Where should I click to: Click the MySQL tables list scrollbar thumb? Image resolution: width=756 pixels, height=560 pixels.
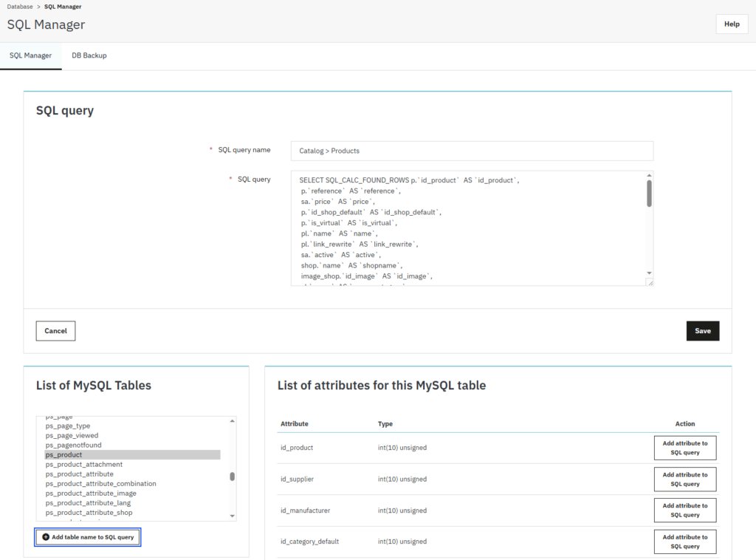point(233,477)
